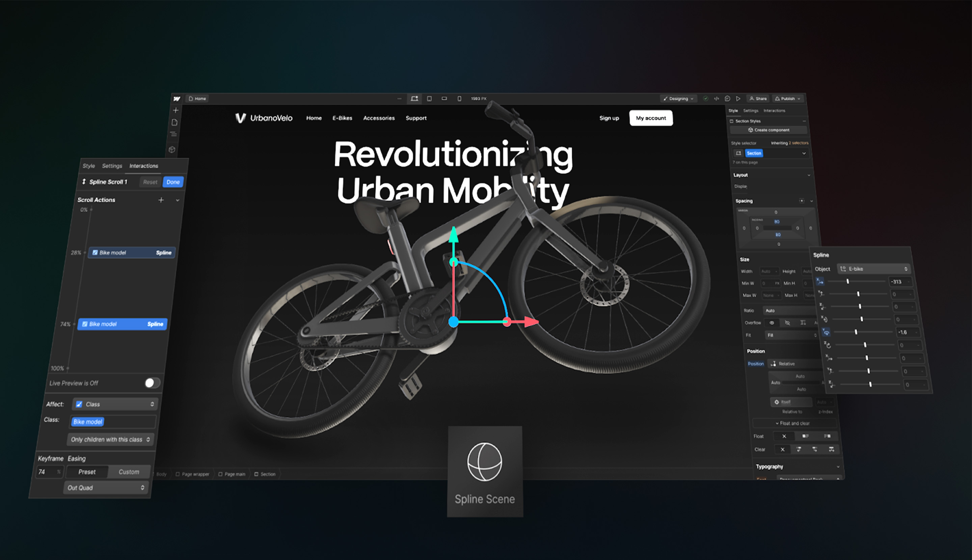Click the Webflow logo icon

[x=177, y=99]
